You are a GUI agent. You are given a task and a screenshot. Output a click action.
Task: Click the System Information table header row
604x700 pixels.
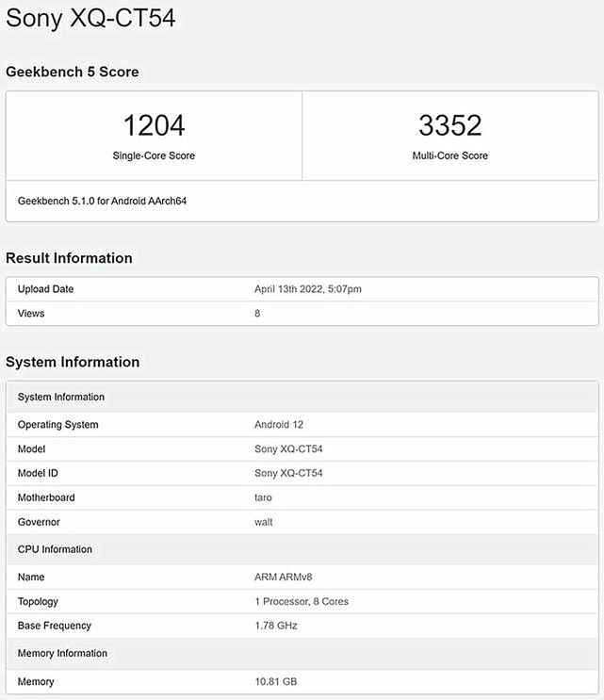[x=302, y=397]
